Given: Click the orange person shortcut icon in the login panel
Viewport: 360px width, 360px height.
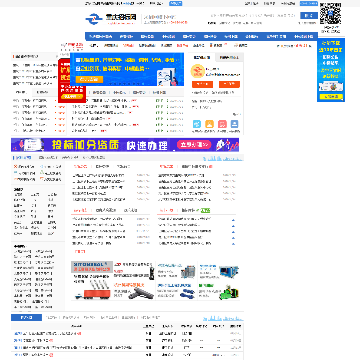Looking at the screenshot, I should click(209, 124).
